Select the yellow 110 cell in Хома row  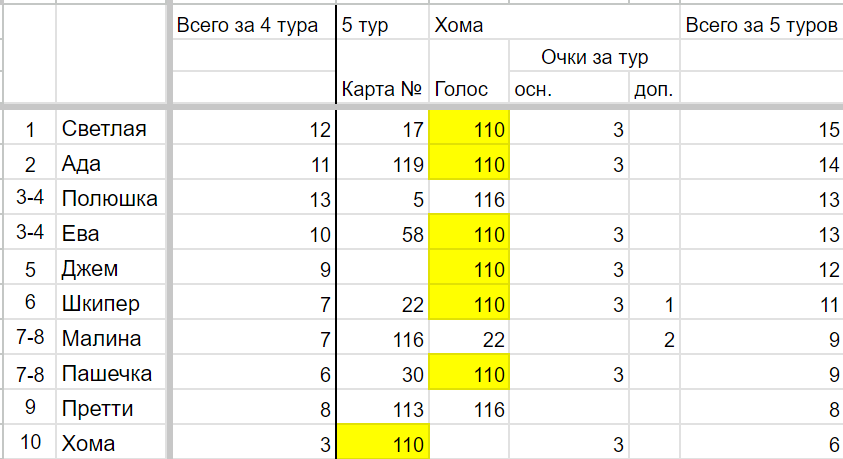click(383, 443)
